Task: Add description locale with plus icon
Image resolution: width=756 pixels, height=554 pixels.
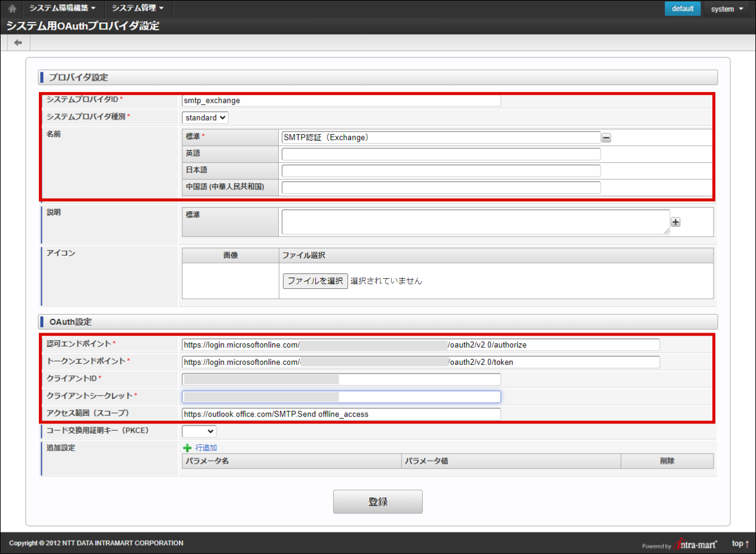Action: pos(676,222)
